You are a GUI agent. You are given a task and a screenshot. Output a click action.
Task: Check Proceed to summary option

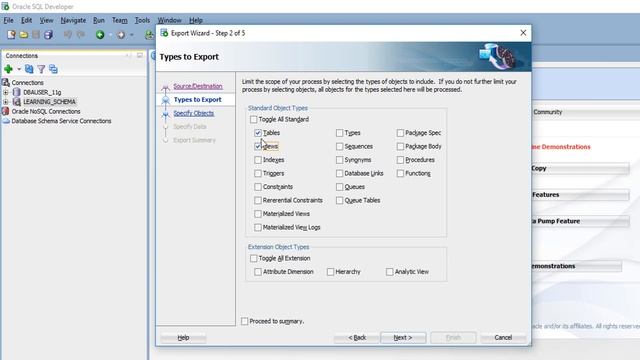point(244,321)
